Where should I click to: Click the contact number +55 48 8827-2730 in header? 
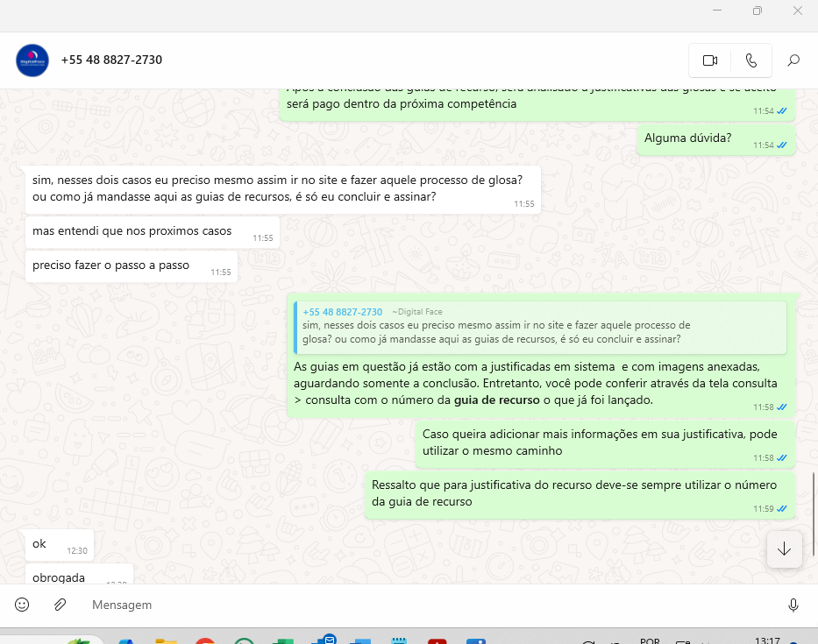111,60
